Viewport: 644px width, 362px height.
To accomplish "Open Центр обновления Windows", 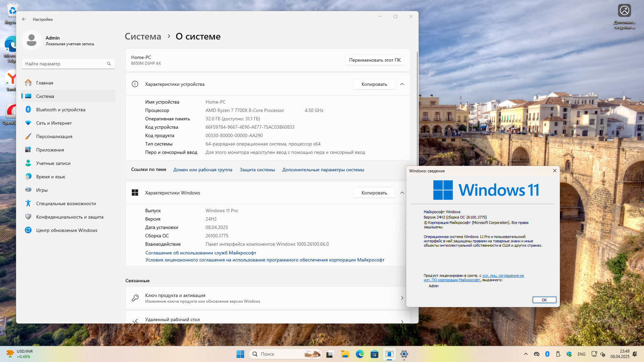I will click(x=66, y=230).
